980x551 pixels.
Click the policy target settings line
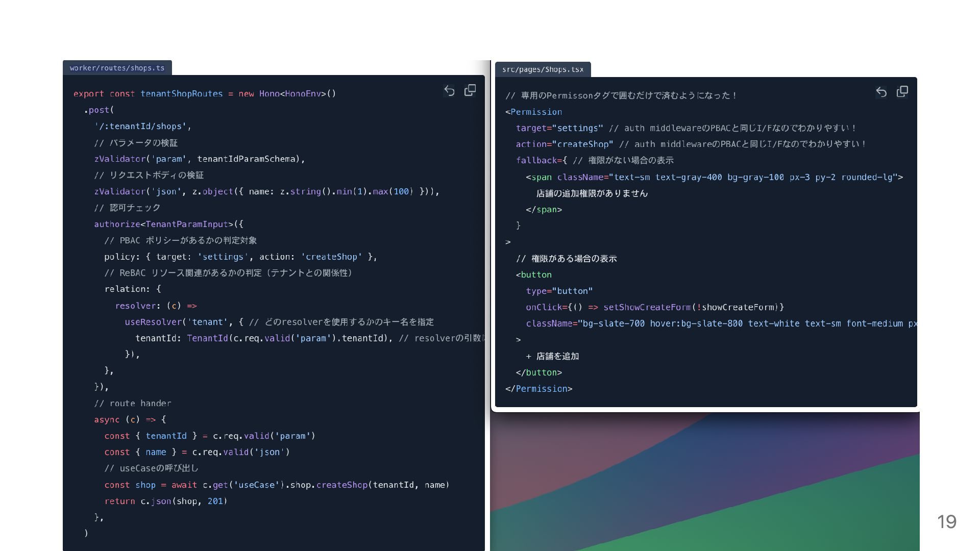240,257
